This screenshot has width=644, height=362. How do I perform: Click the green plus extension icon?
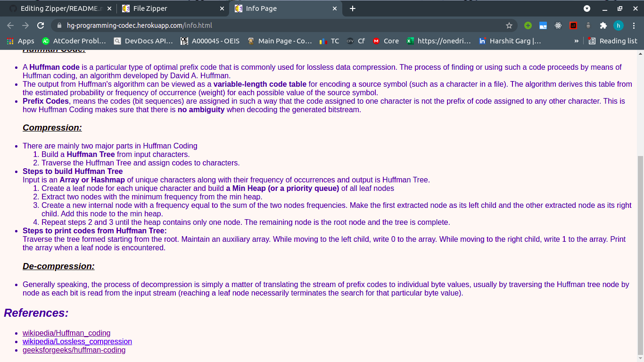(x=528, y=26)
